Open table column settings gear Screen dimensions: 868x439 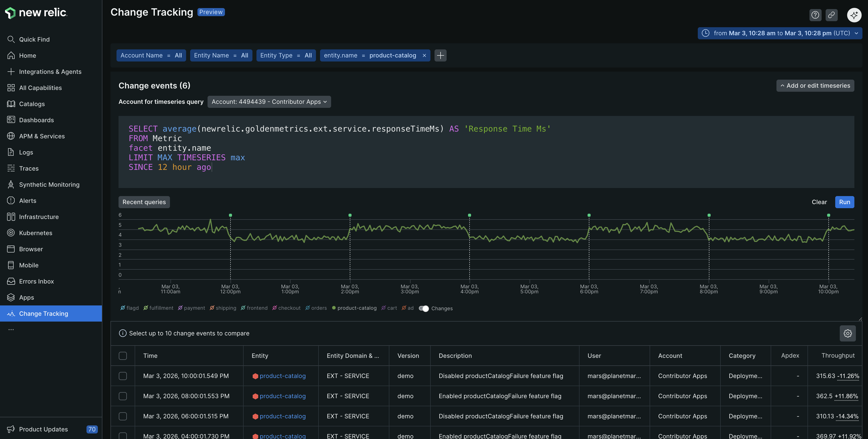pyautogui.click(x=847, y=333)
